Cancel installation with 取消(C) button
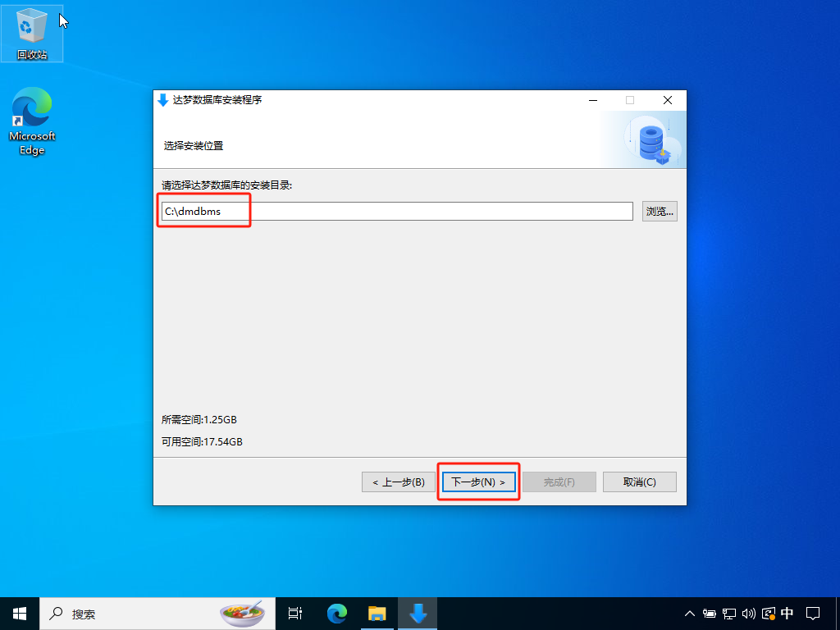Viewport: 840px width, 630px height. click(x=640, y=482)
